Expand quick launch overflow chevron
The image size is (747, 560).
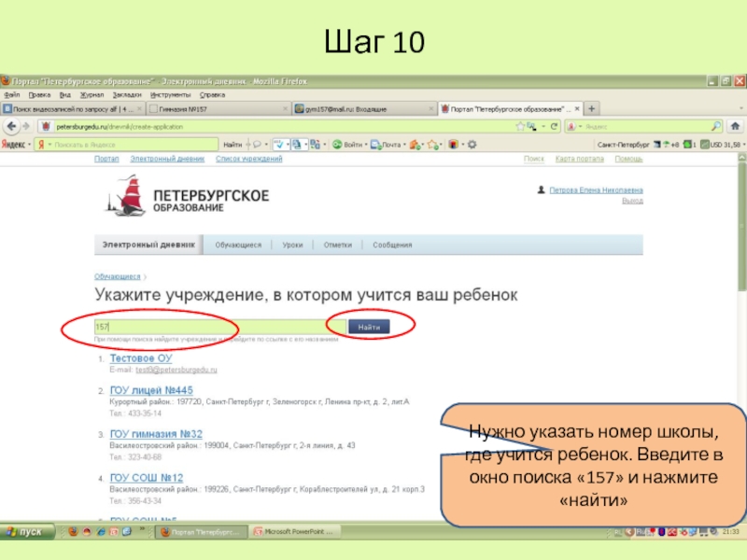[142, 529]
